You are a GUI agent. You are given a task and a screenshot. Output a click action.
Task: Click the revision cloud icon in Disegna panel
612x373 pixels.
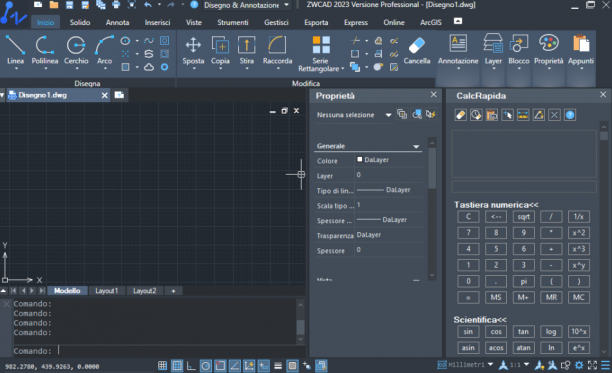pyautogui.click(x=149, y=67)
